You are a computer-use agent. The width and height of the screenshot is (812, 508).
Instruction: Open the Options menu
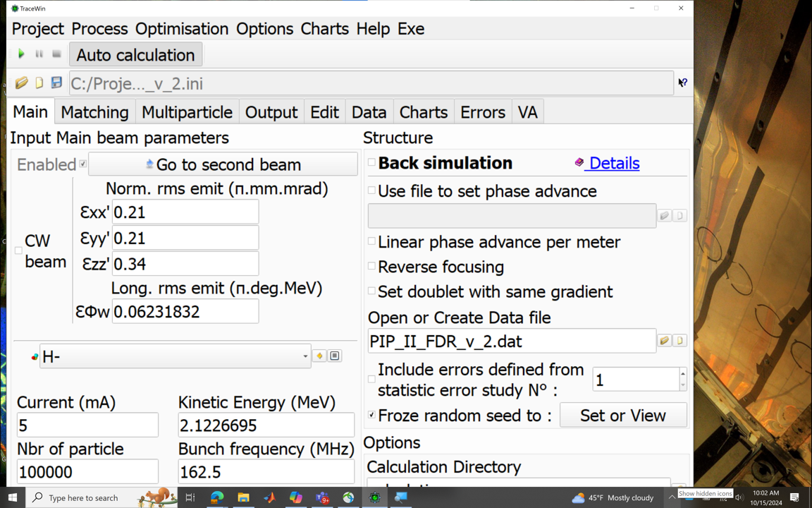point(264,28)
